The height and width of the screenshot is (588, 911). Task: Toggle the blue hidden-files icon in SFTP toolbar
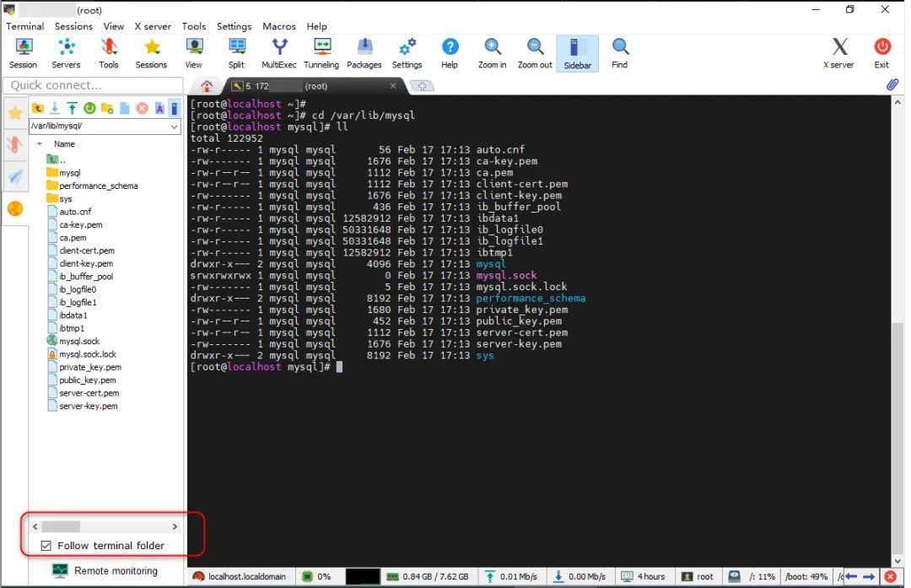coord(175,108)
